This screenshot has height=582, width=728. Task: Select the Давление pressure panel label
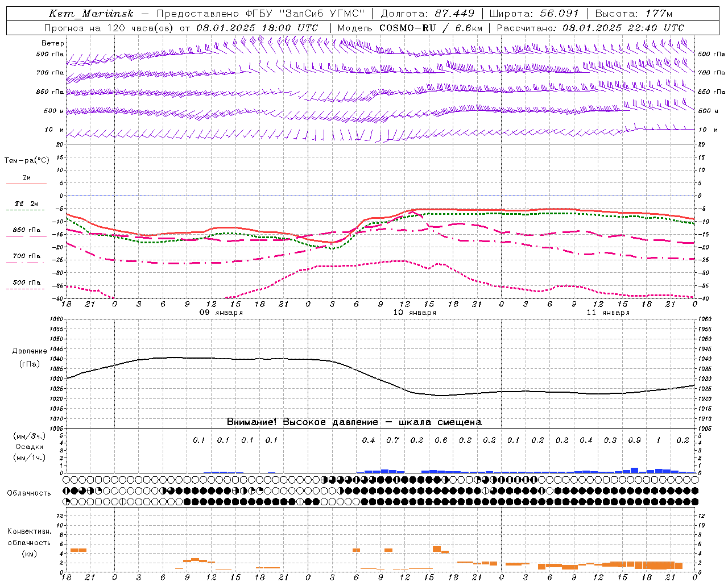[x=30, y=351]
